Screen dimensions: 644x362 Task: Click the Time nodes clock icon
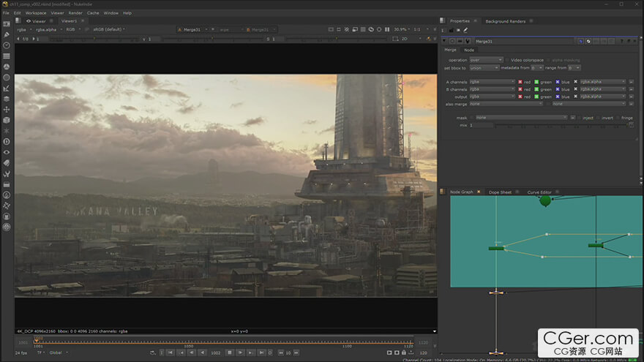pos(7,45)
